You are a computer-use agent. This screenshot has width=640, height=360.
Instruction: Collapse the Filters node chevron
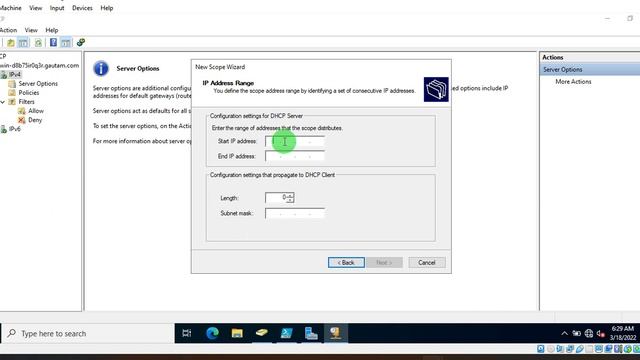click(3, 102)
